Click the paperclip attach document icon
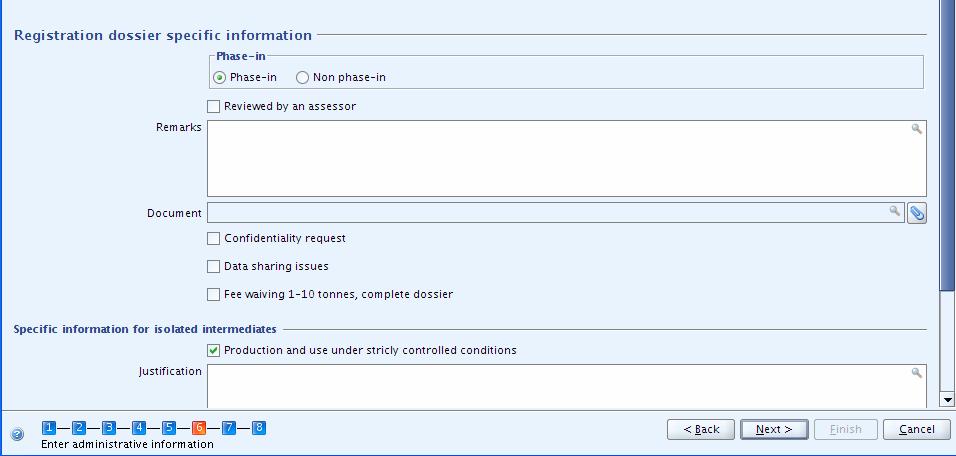Image resolution: width=956 pixels, height=456 pixels. coord(917,213)
